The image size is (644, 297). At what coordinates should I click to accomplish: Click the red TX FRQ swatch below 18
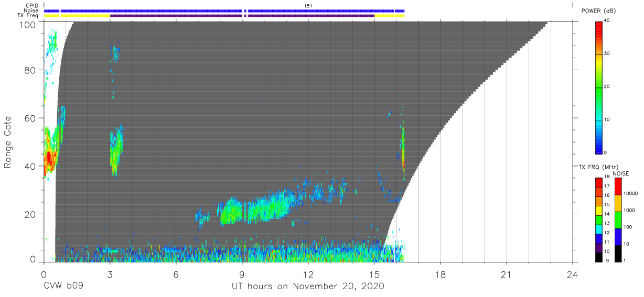(x=599, y=182)
